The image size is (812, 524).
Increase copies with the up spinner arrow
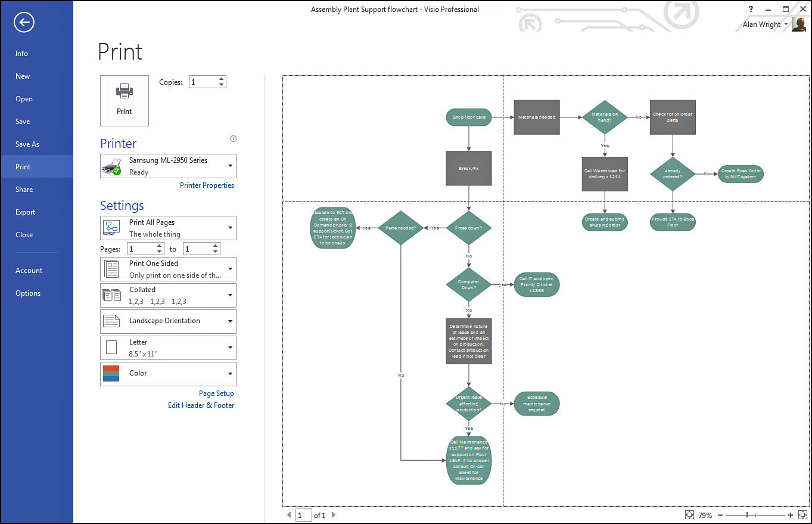point(222,79)
